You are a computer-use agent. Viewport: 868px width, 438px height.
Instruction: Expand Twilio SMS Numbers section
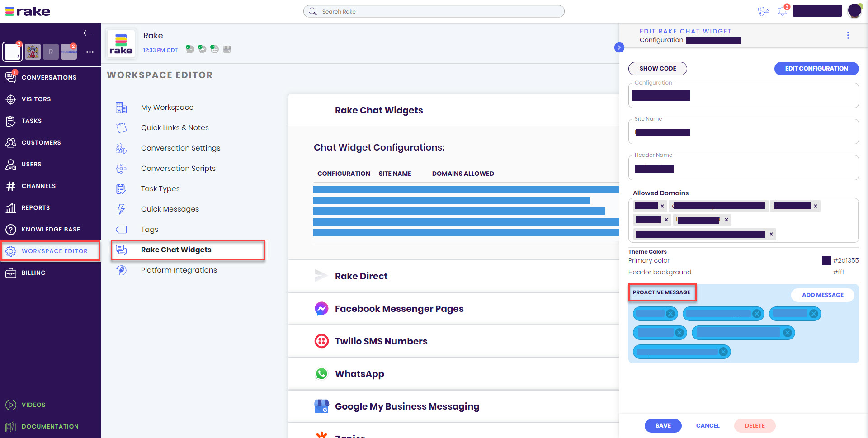point(454,341)
